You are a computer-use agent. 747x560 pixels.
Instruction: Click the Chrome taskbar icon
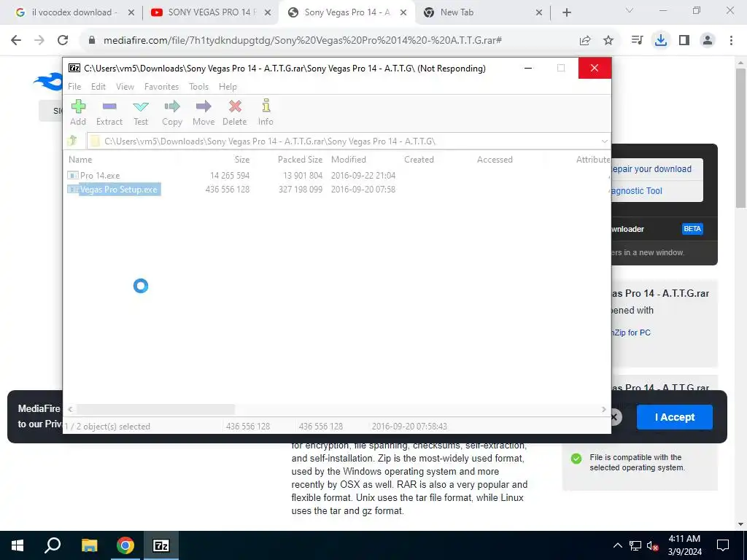(x=125, y=545)
